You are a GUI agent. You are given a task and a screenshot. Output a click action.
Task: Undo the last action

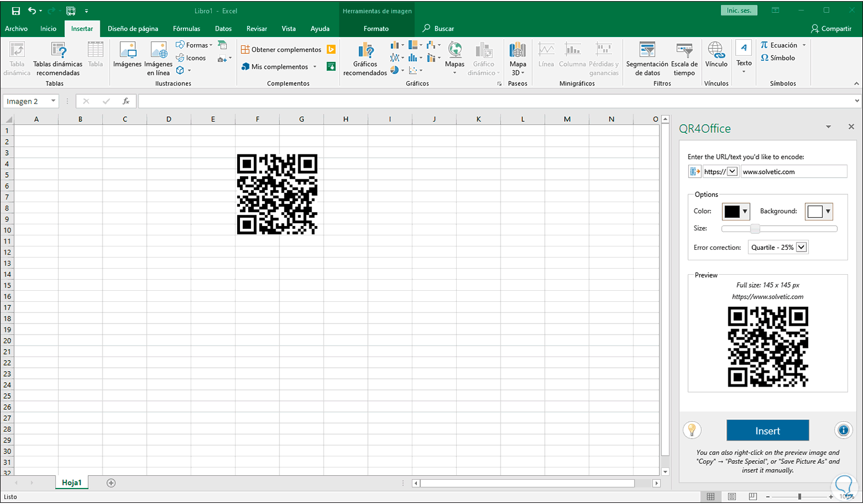32,11
